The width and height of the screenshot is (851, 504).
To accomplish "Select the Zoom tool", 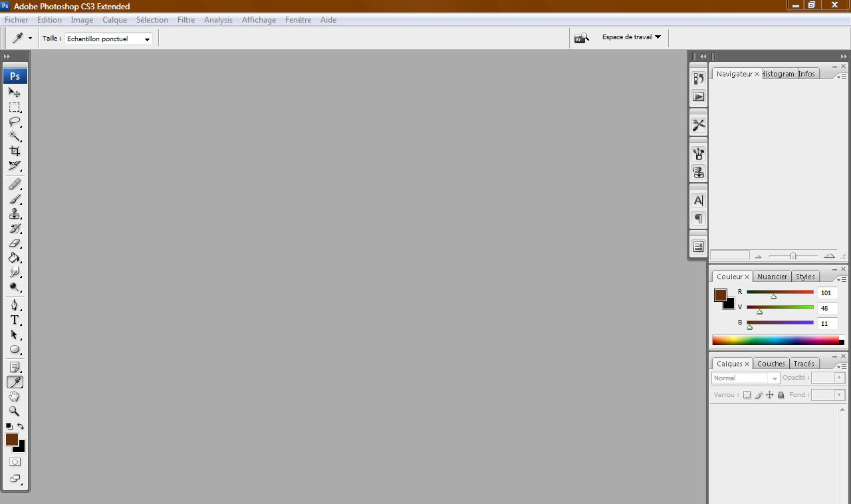I will 15,411.
